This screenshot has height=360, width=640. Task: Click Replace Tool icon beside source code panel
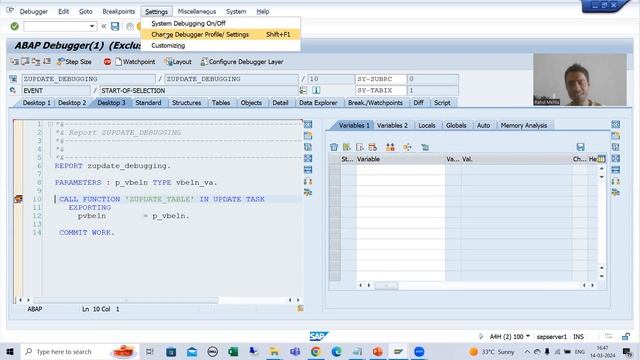pos(308,147)
